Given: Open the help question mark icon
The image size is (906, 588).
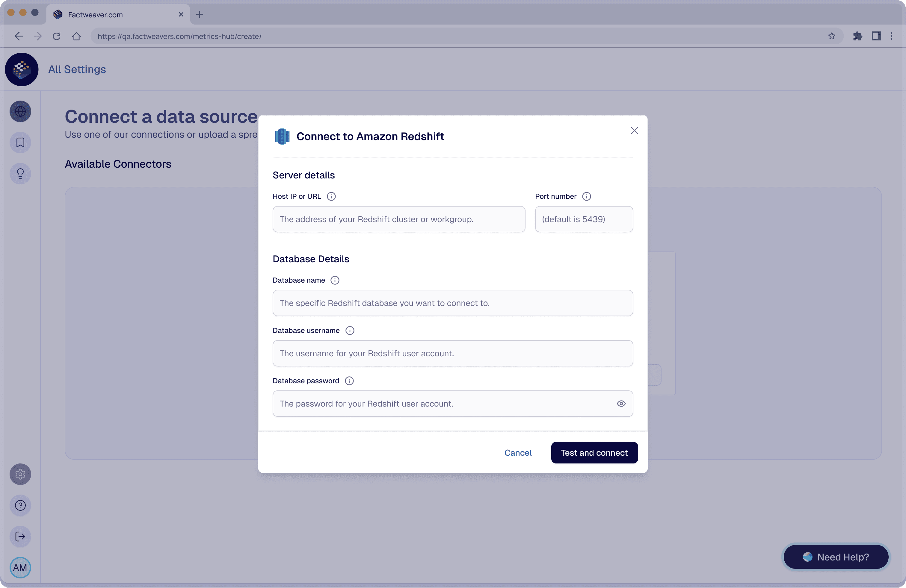Looking at the screenshot, I should tap(20, 505).
